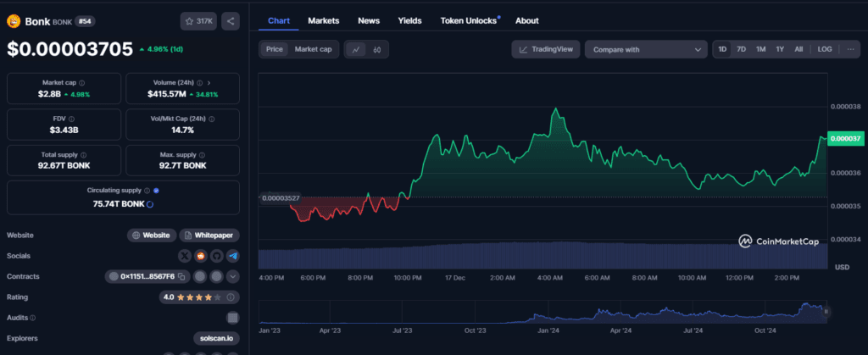Open the Chart tab
868x355 pixels.
pyautogui.click(x=279, y=20)
